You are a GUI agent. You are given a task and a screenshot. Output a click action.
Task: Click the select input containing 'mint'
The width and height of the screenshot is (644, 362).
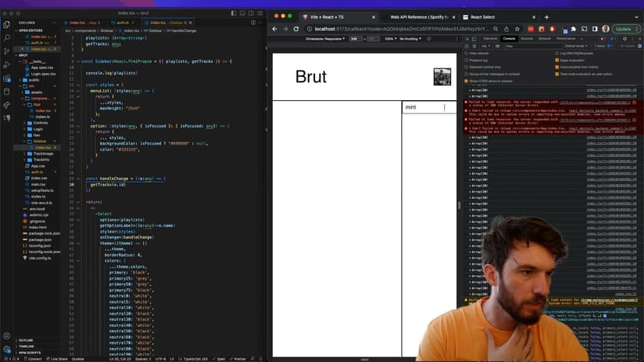(x=428, y=107)
